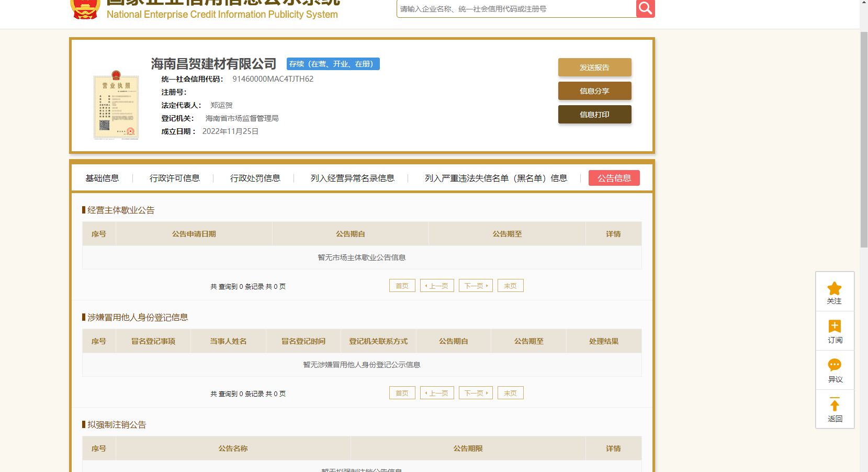Click 首页 in 涉嫌冒用他人身份登记信息 pagination

(402, 393)
